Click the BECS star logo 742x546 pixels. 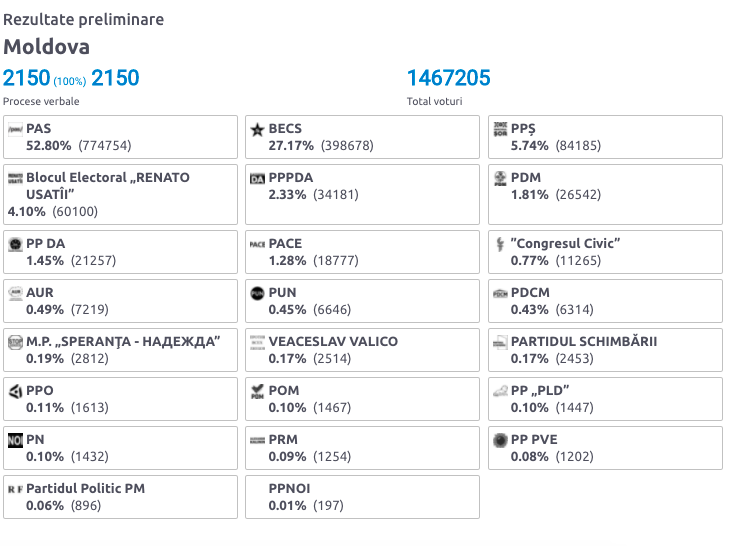point(257,129)
